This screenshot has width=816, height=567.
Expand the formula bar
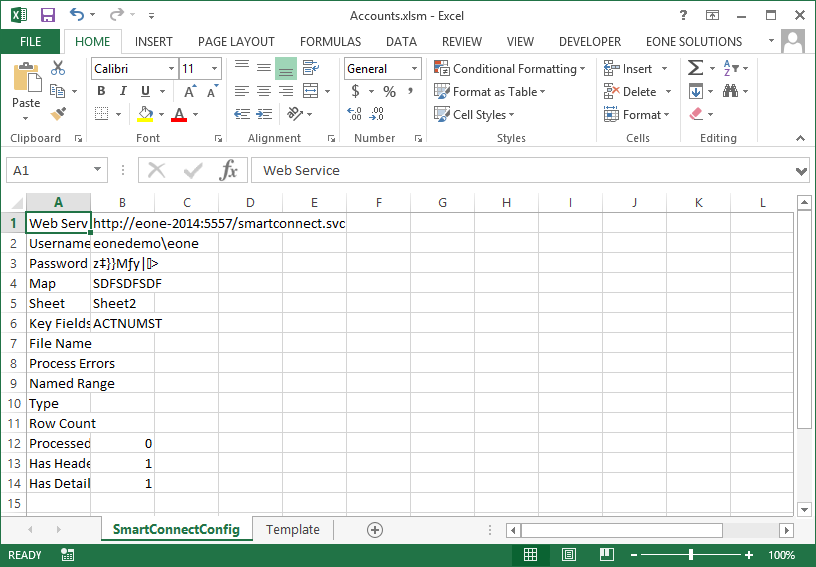pos(801,171)
